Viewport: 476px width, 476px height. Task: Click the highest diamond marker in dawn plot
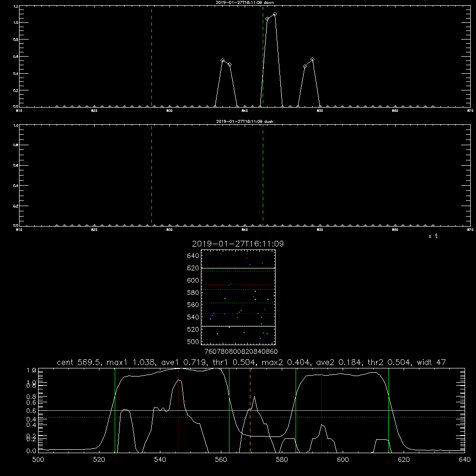tap(275, 14)
